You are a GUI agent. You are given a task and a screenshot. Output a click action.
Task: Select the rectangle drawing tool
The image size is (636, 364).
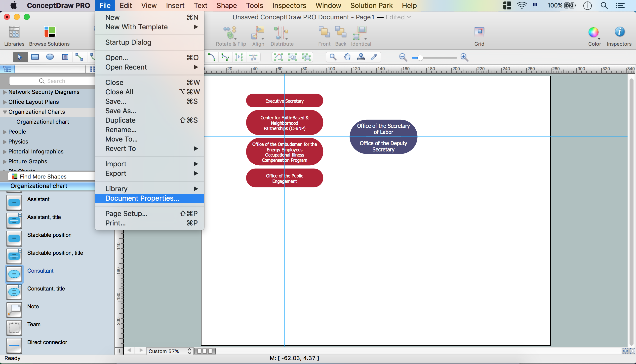tap(35, 57)
